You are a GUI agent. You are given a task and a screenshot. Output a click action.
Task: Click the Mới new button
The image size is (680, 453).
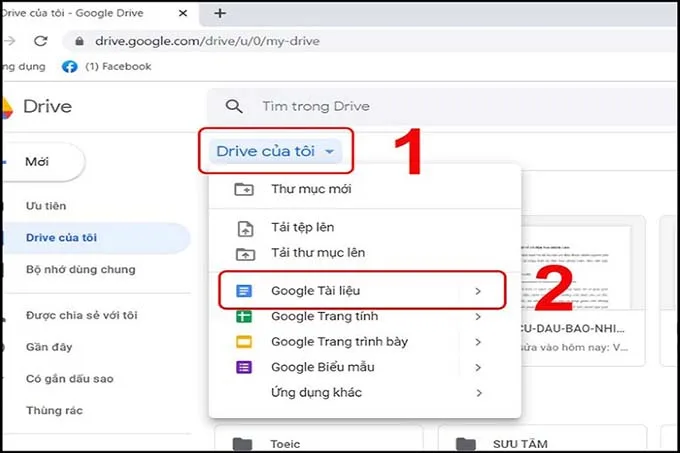tap(42, 162)
